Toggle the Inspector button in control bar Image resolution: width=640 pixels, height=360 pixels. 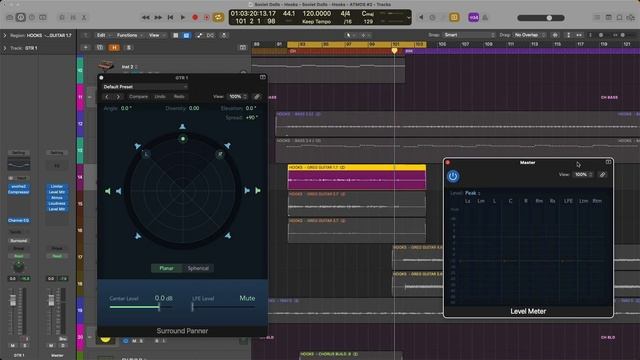pos(21,18)
